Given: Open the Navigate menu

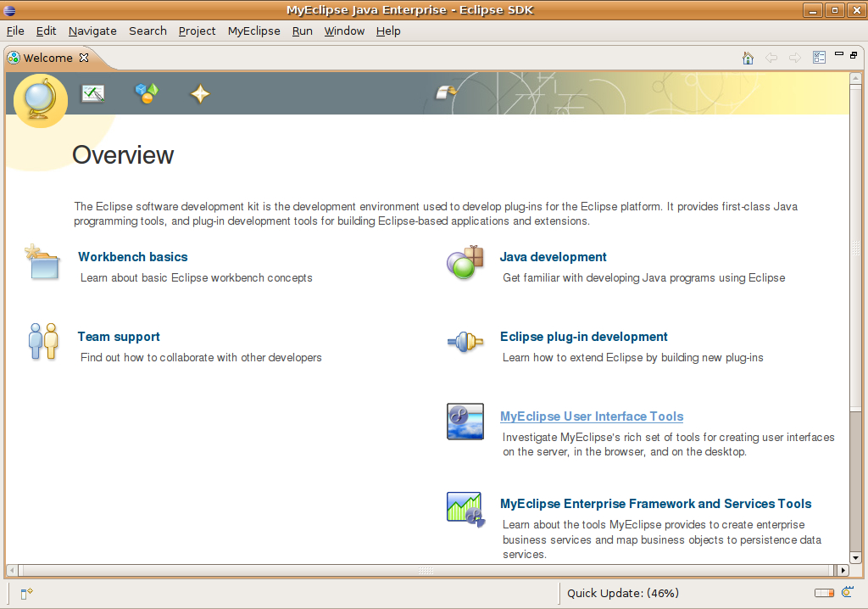Looking at the screenshot, I should coord(92,31).
